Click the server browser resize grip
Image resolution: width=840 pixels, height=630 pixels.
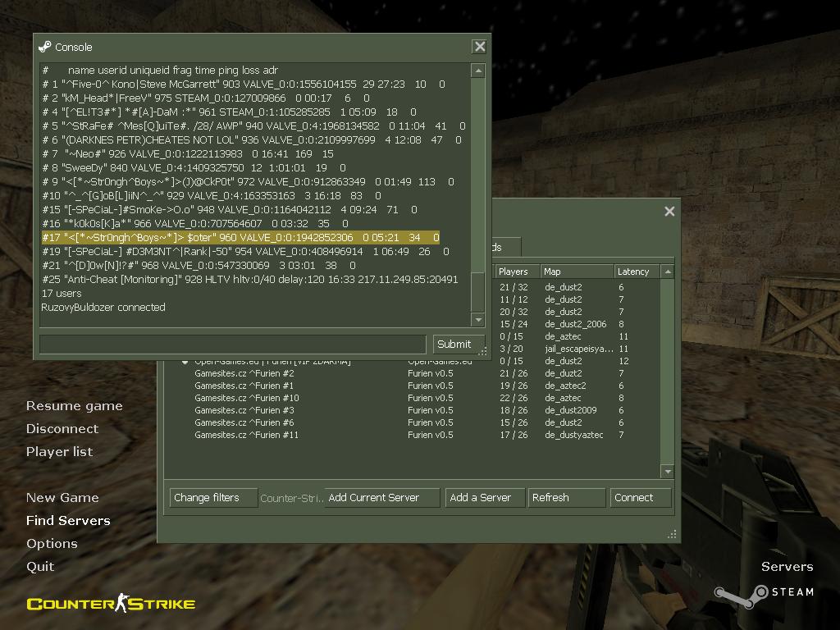(673, 534)
